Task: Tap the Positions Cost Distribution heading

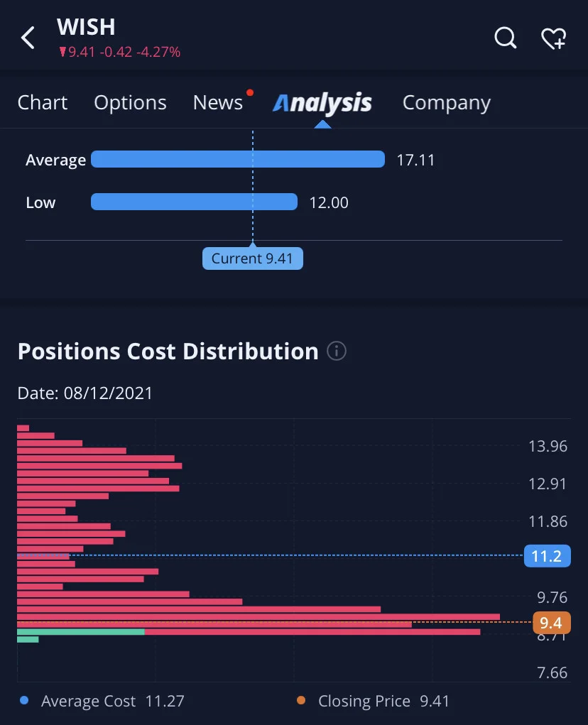Action: (168, 351)
